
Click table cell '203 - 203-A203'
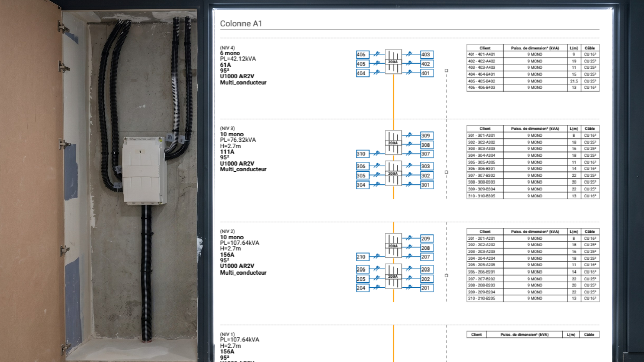[485, 251]
